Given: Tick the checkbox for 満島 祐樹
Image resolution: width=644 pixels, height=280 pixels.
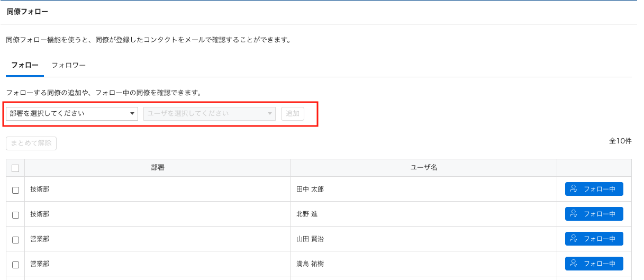Looking at the screenshot, I should coord(15,265).
